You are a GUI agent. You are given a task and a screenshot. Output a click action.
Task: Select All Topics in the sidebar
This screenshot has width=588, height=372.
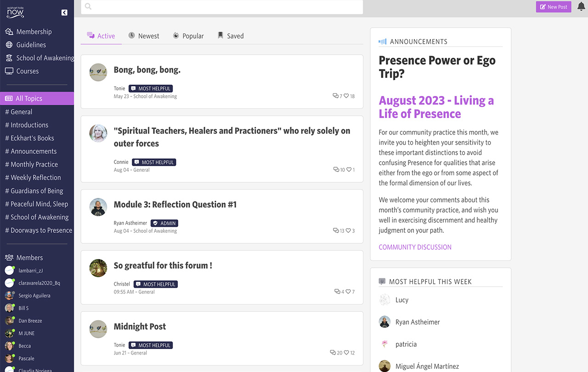(x=37, y=98)
